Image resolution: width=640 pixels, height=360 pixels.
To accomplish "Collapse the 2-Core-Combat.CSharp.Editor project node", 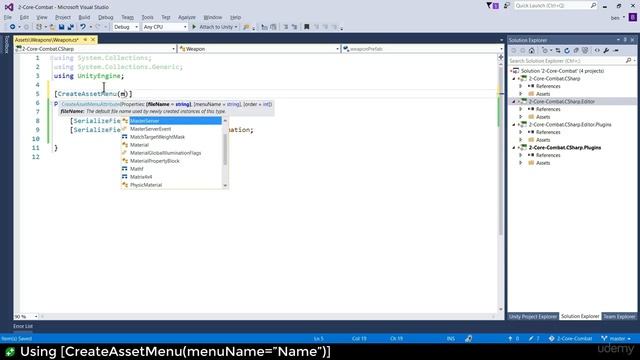I will (x=514, y=102).
